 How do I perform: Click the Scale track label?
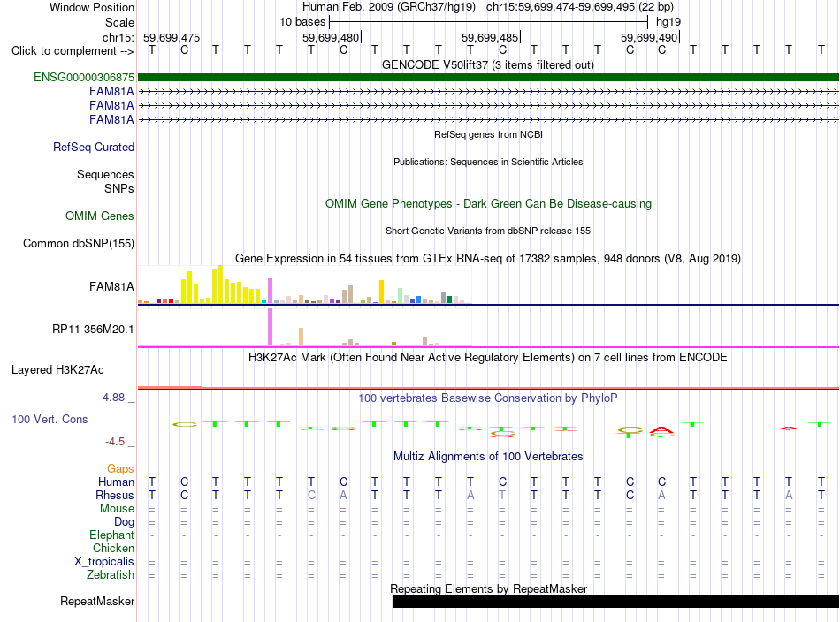coord(120,23)
